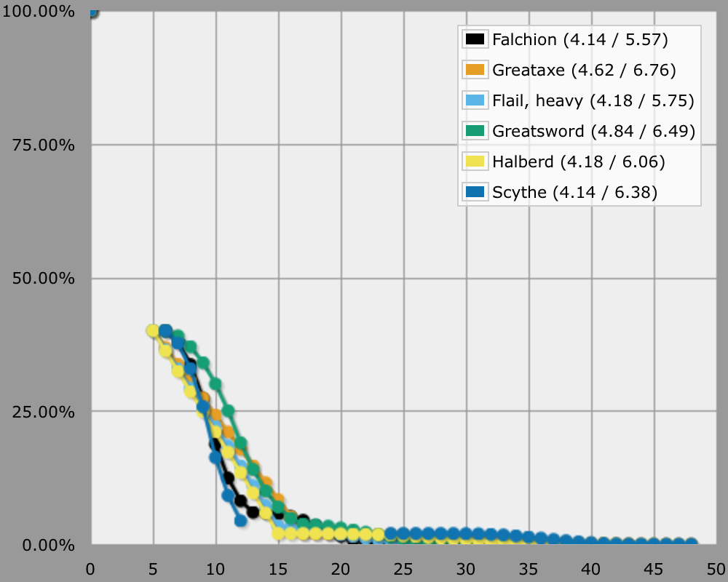Click the light blue Flail, heavy swatch

(x=475, y=100)
